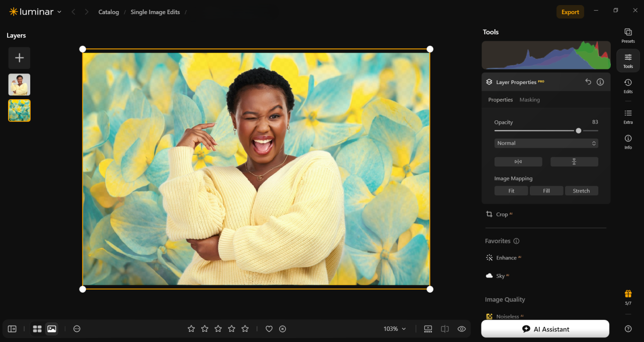
Task: Click the top-left transform handle
Action: (83, 49)
